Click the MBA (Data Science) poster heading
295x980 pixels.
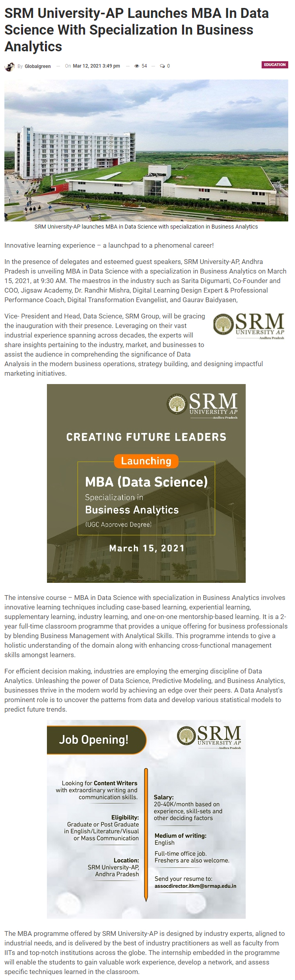[146, 482]
